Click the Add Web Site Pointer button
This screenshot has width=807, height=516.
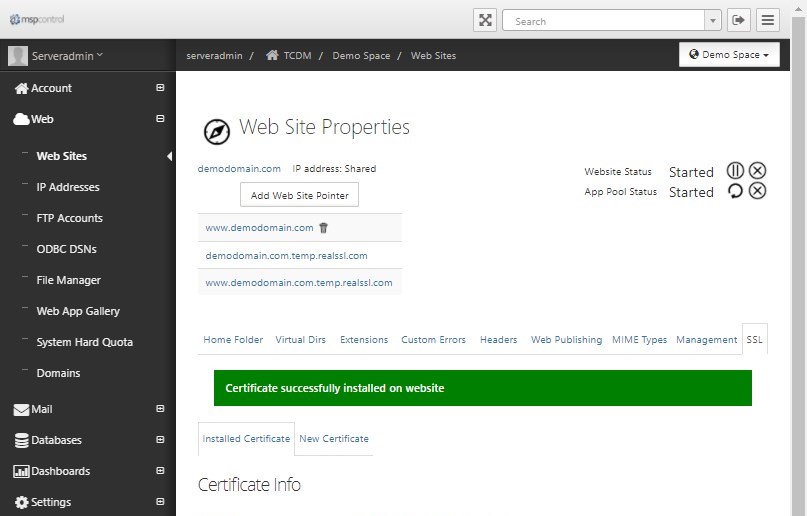coord(300,195)
